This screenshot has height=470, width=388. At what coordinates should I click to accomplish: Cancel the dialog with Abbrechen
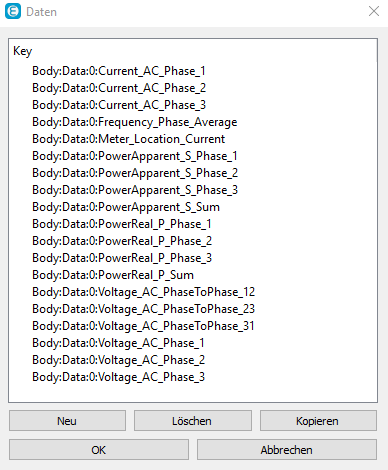[287, 450]
